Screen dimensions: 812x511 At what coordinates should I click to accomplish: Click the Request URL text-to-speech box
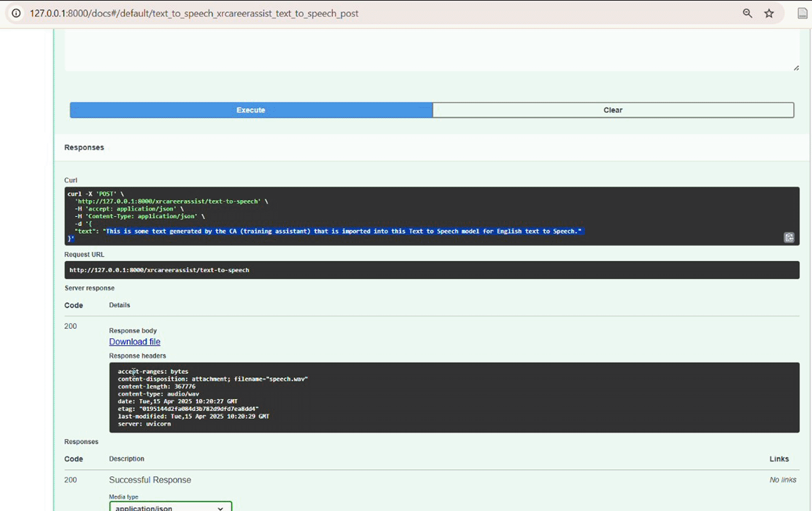(x=432, y=270)
